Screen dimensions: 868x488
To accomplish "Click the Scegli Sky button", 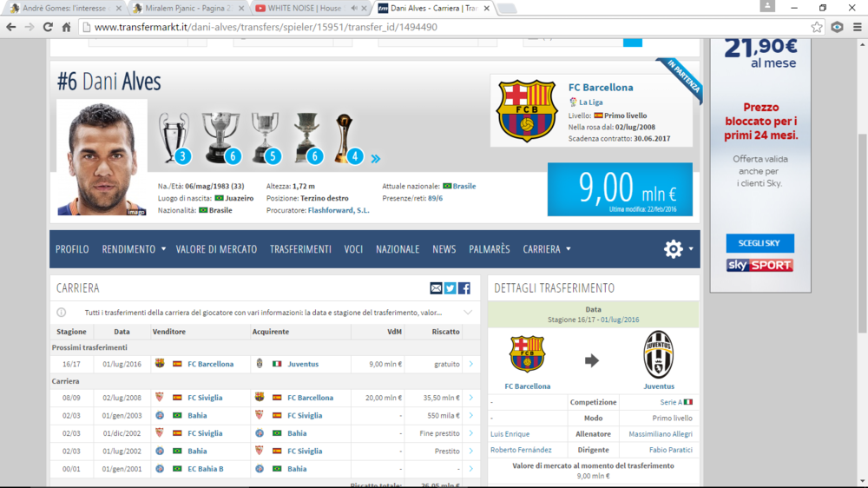I will pyautogui.click(x=759, y=243).
